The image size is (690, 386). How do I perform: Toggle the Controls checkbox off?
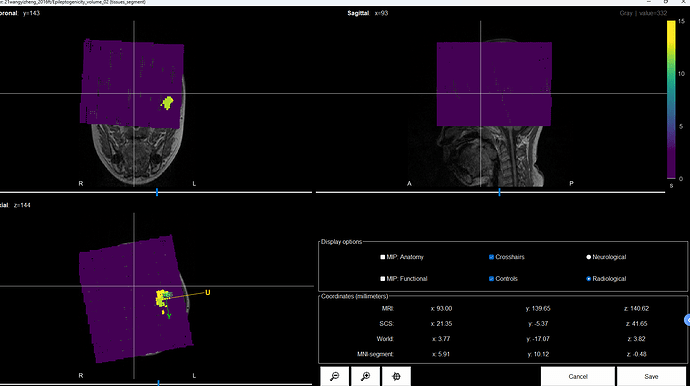[x=491, y=279]
